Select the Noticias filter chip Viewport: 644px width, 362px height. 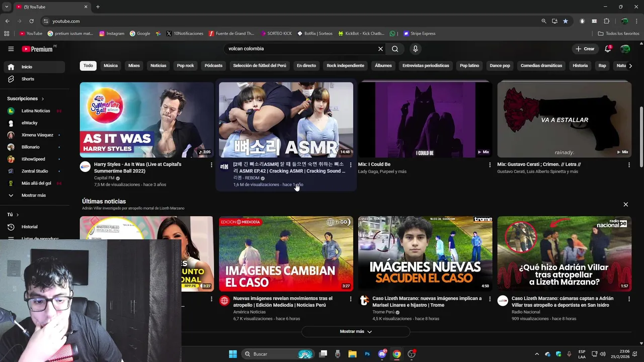click(158, 66)
